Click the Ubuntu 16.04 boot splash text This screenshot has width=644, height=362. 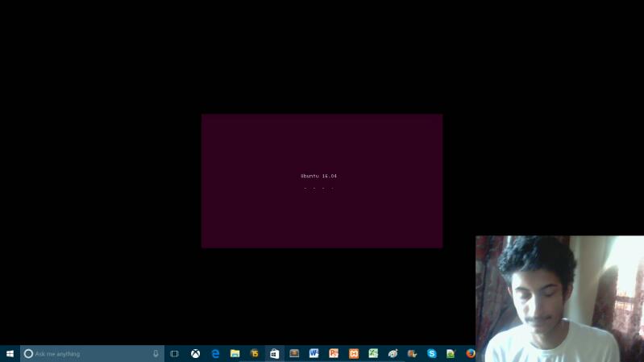tap(318, 176)
